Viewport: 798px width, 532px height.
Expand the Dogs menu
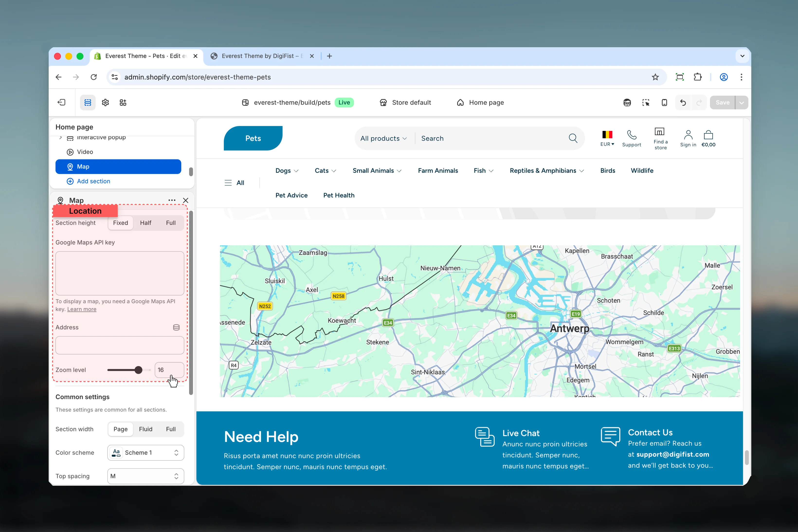287,171
